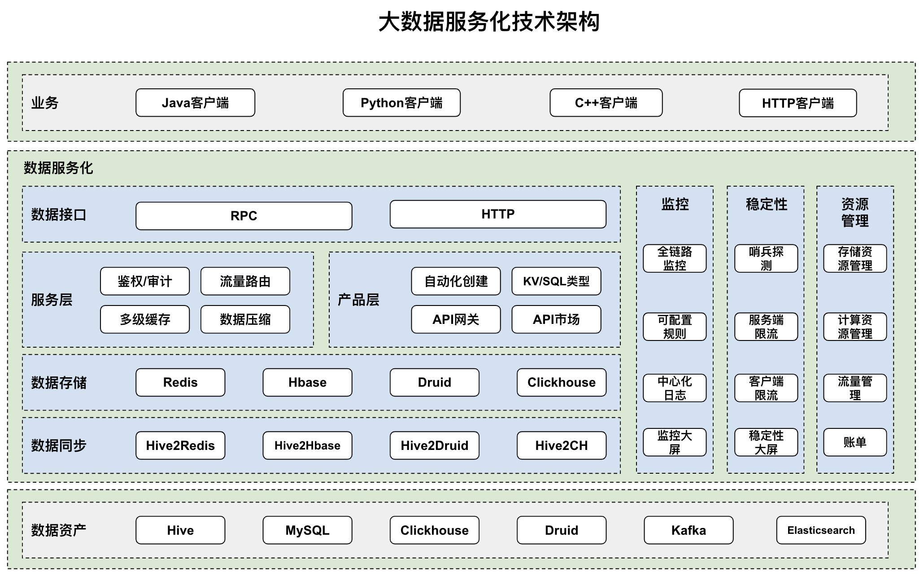Click the Kafka data asset box
The image size is (924, 576).
(x=689, y=530)
